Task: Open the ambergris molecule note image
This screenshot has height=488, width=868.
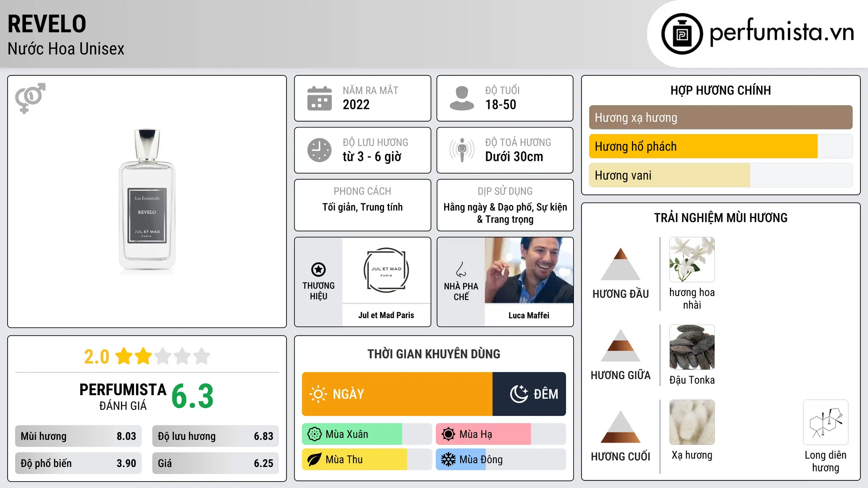Action: [826, 422]
